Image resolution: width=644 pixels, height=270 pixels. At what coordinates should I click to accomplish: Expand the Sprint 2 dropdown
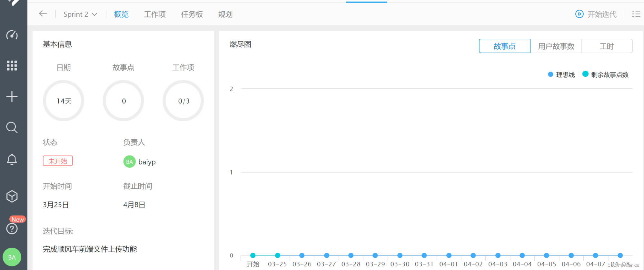tap(80, 14)
